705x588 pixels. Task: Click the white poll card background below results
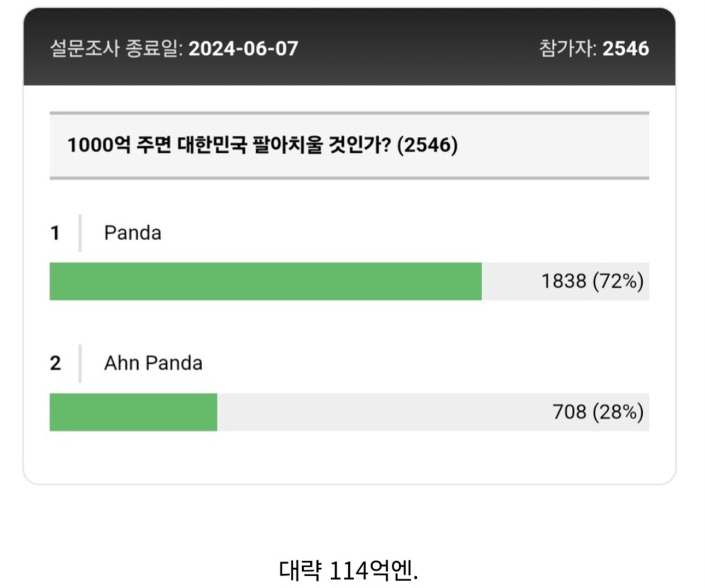(x=349, y=457)
